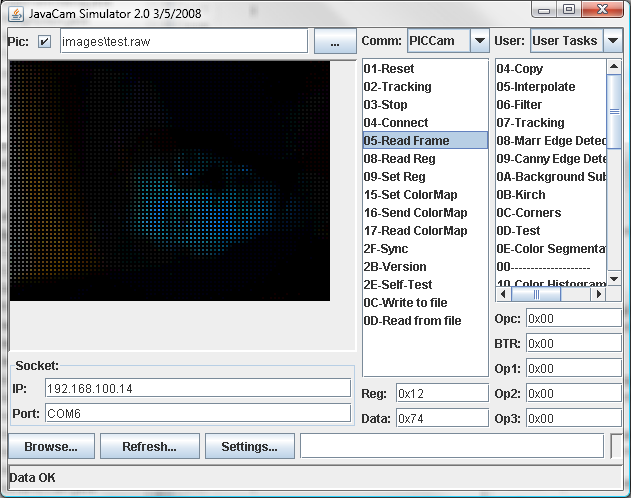
Task: Open Settings... dialog
Action: [x=250, y=446]
